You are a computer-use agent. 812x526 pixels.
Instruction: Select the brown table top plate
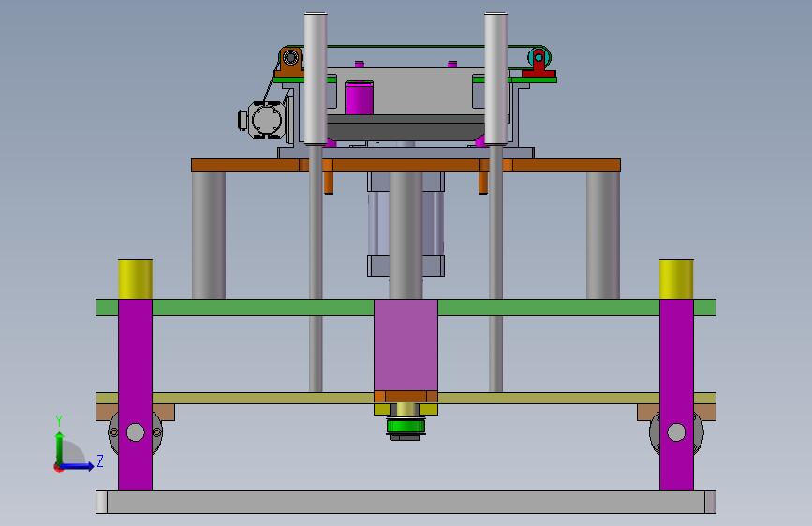tap(406, 165)
